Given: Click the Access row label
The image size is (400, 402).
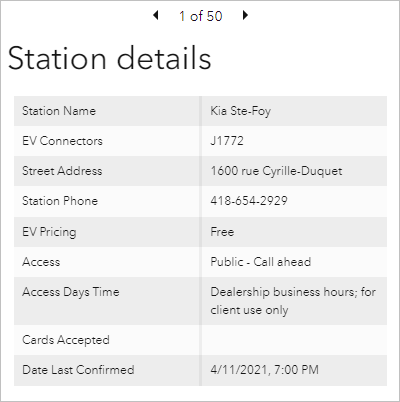Looking at the screenshot, I should pyautogui.click(x=41, y=262).
